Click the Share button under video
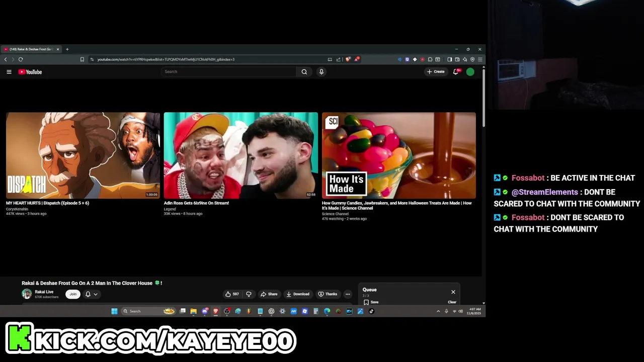The width and height of the screenshot is (644, 362). coord(269,294)
